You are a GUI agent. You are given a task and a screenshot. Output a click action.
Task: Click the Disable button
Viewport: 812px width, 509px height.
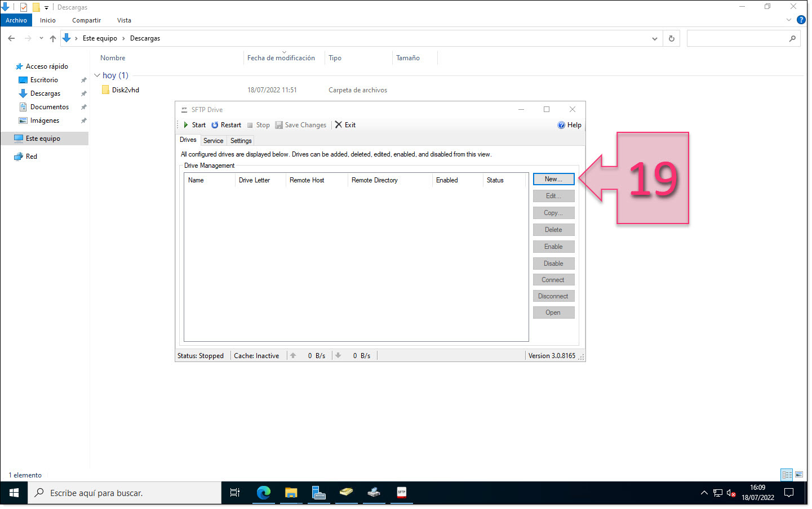tap(553, 264)
